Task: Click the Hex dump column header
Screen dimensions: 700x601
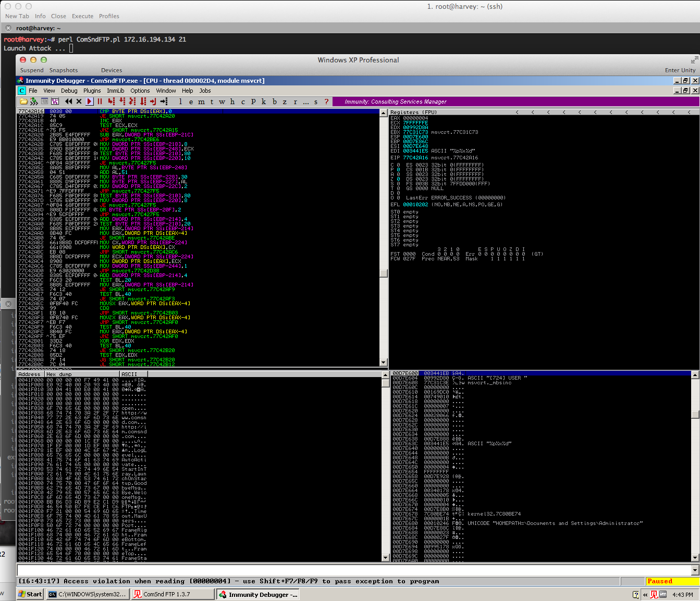Action: point(82,374)
